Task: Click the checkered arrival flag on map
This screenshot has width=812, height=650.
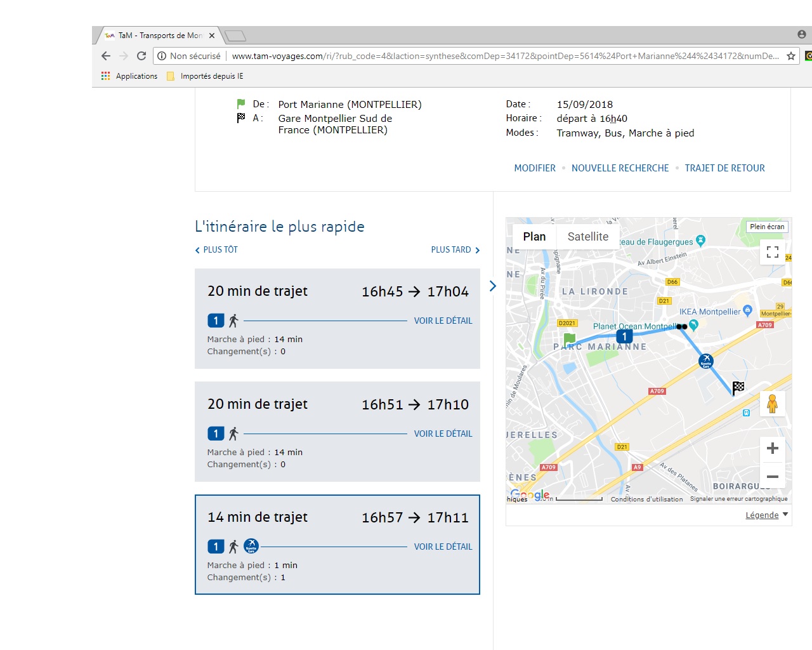Action: (738, 387)
